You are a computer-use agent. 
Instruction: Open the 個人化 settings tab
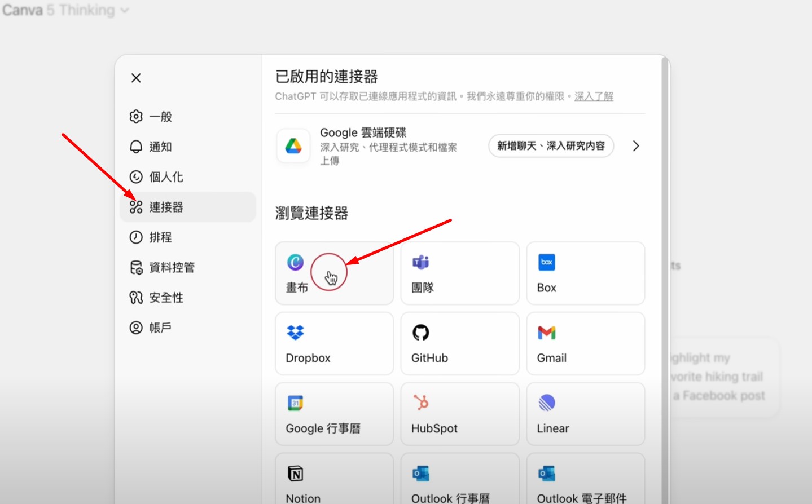coord(187,177)
